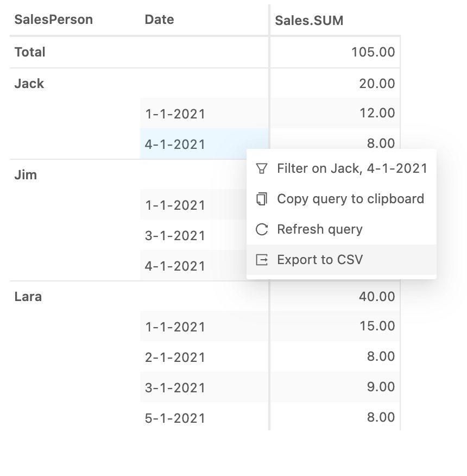Choose Export to CSV option
Viewport: 467px width, 476px height.
pos(342,260)
